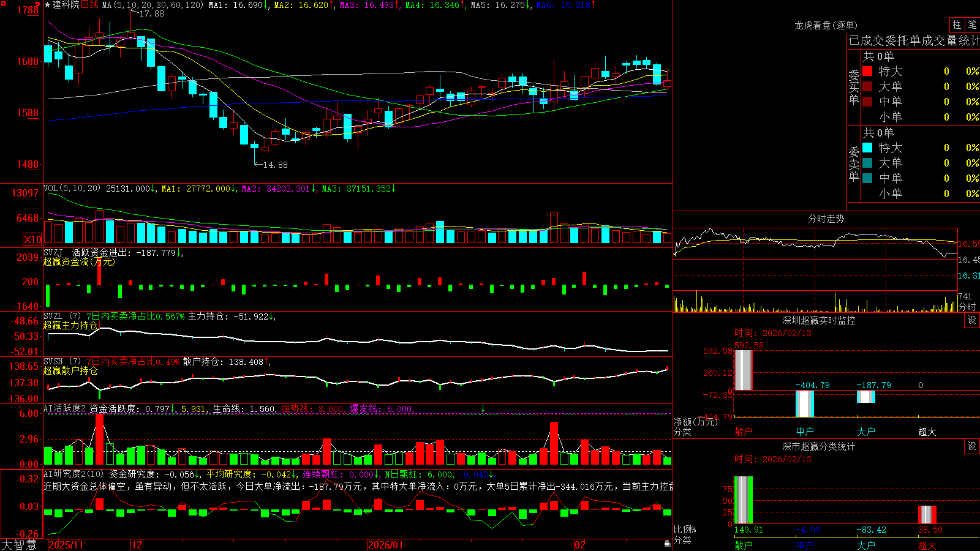Viewport: 980px width, 551px height.
Task: Click the 2025/11 date marker on timeline
Action: coord(66,545)
